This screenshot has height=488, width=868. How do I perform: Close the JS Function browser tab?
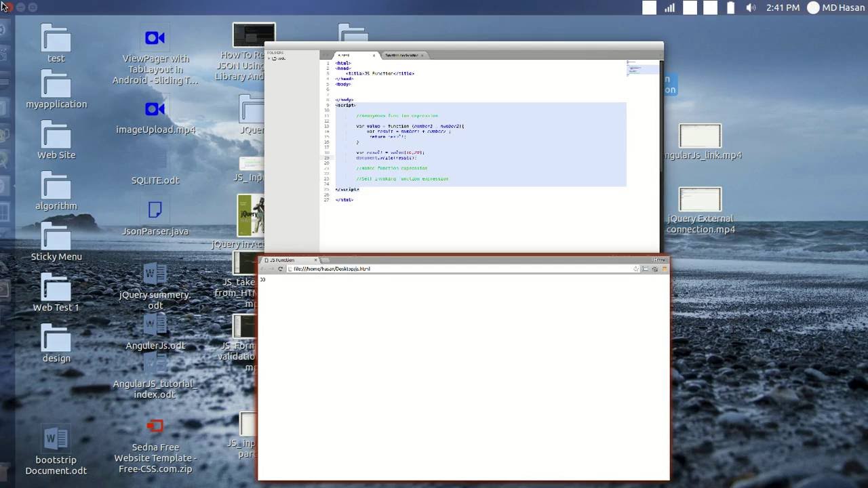tap(315, 260)
